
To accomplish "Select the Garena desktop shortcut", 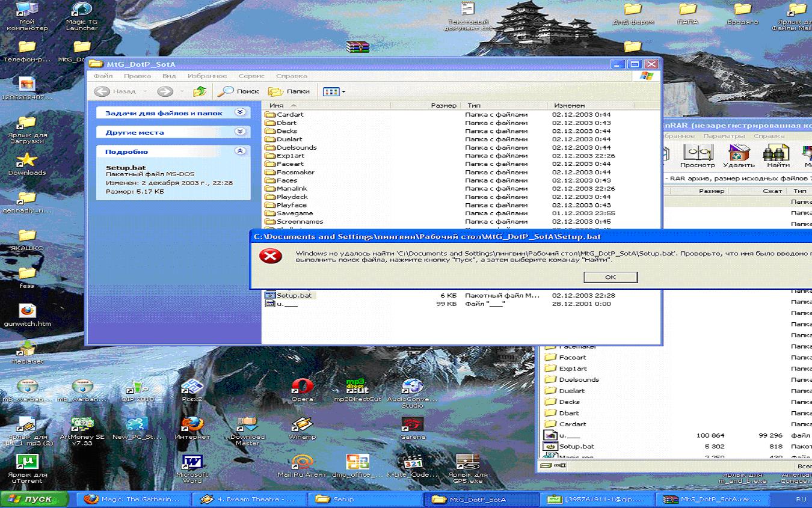I will click(x=412, y=429).
